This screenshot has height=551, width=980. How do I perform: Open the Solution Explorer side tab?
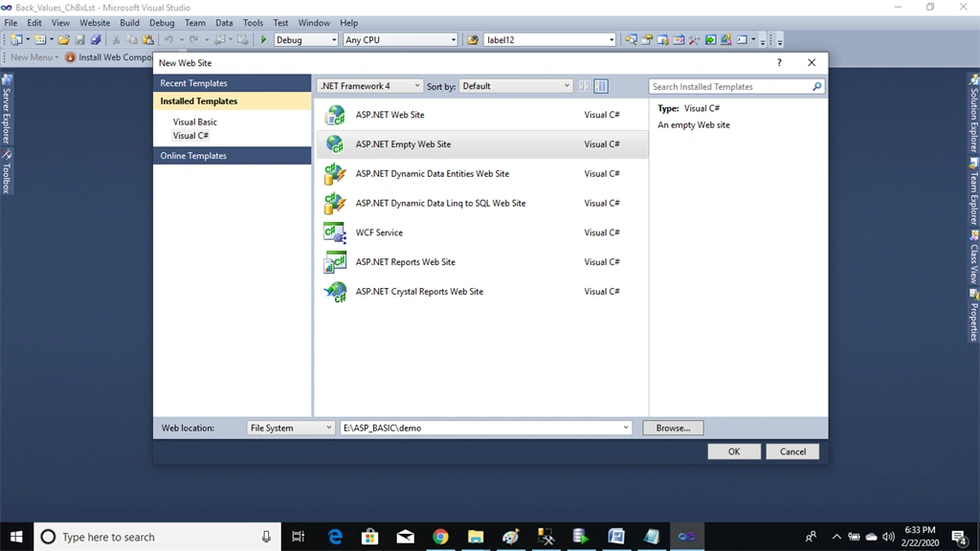point(973,114)
